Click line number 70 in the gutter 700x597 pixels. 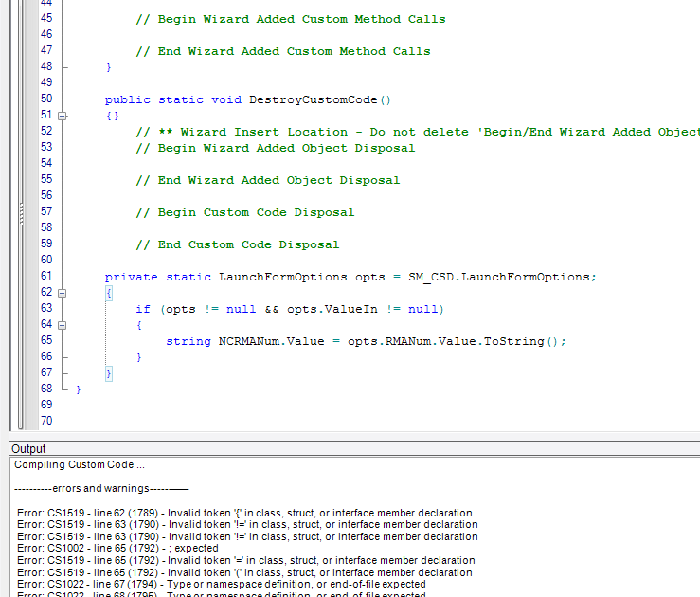click(x=46, y=421)
